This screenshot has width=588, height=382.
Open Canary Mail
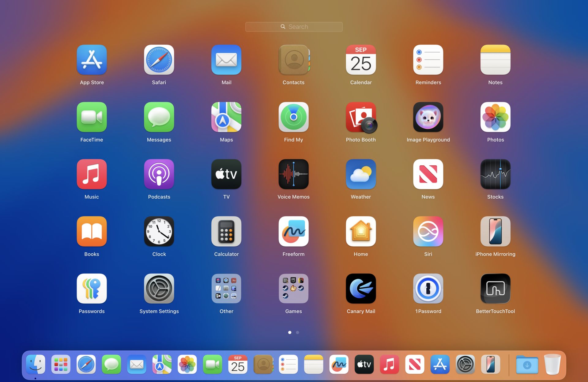click(x=361, y=289)
